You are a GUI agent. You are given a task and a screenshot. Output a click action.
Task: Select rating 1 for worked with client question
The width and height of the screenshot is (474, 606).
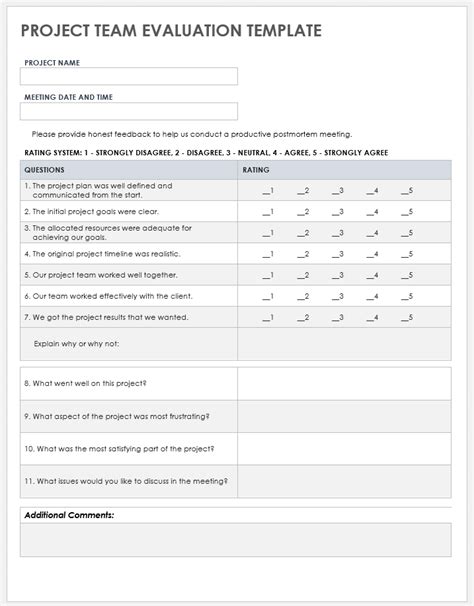click(x=268, y=296)
